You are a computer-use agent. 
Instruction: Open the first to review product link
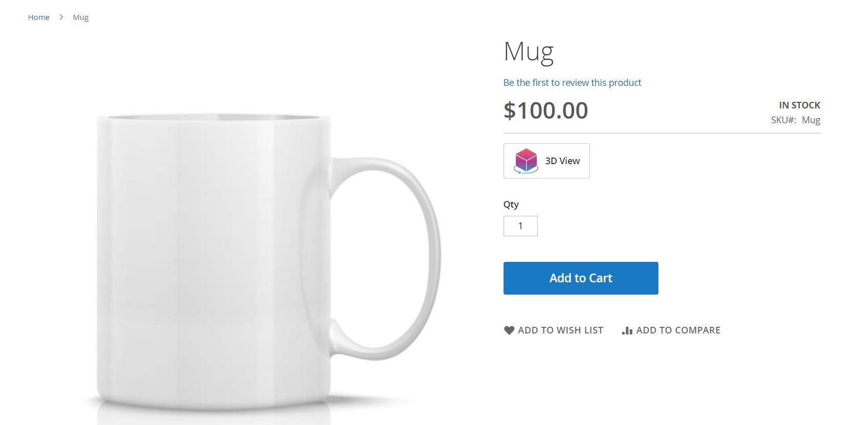(x=572, y=83)
